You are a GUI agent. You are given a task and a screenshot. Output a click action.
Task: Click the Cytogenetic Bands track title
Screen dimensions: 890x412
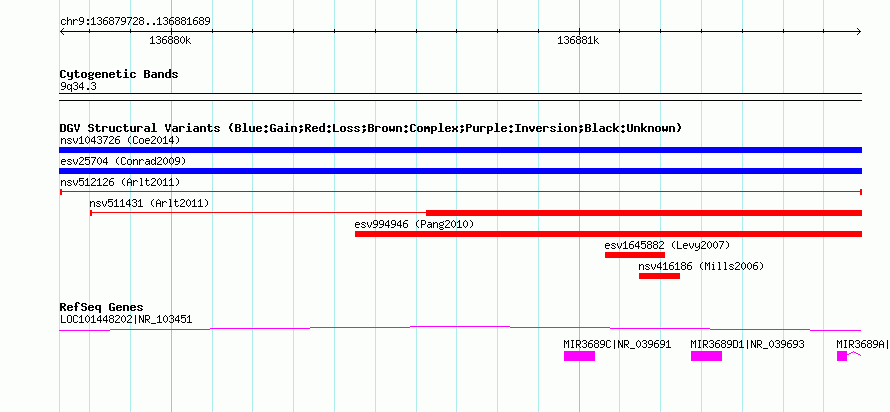(119, 74)
